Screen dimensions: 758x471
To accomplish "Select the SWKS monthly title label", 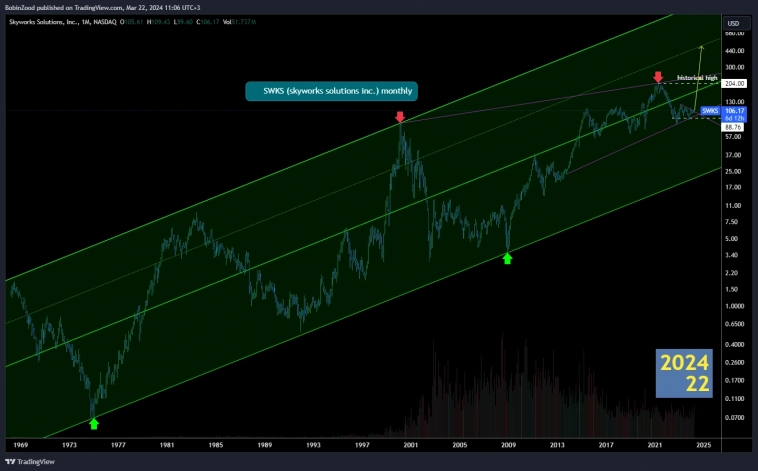I will tap(332, 91).
